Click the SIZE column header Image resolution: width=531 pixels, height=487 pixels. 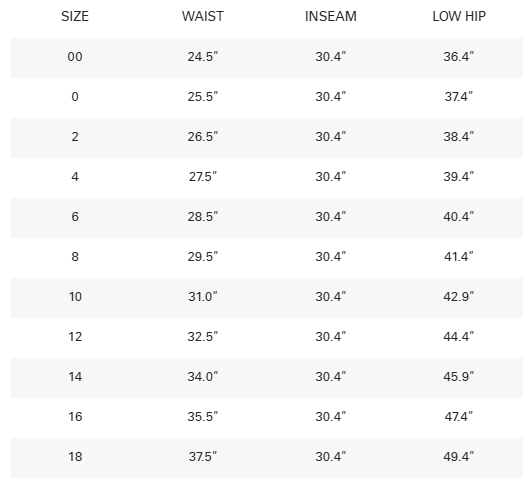75,16
